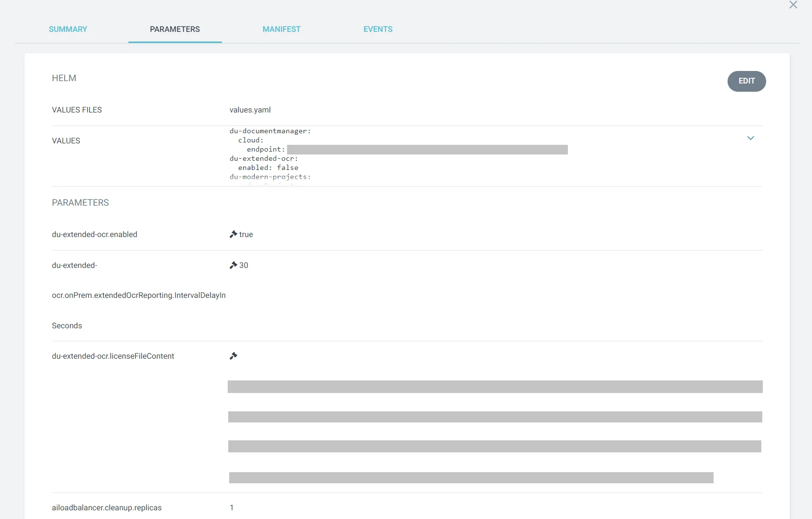Open the Summary tab
Screen dimensions: 812x519
point(68,29)
